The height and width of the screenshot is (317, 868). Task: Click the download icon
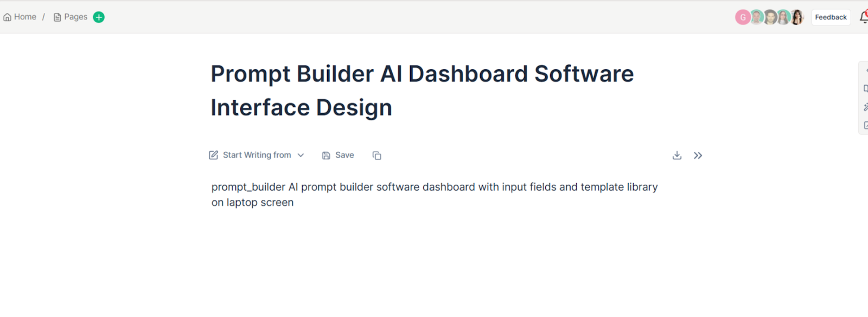677,156
